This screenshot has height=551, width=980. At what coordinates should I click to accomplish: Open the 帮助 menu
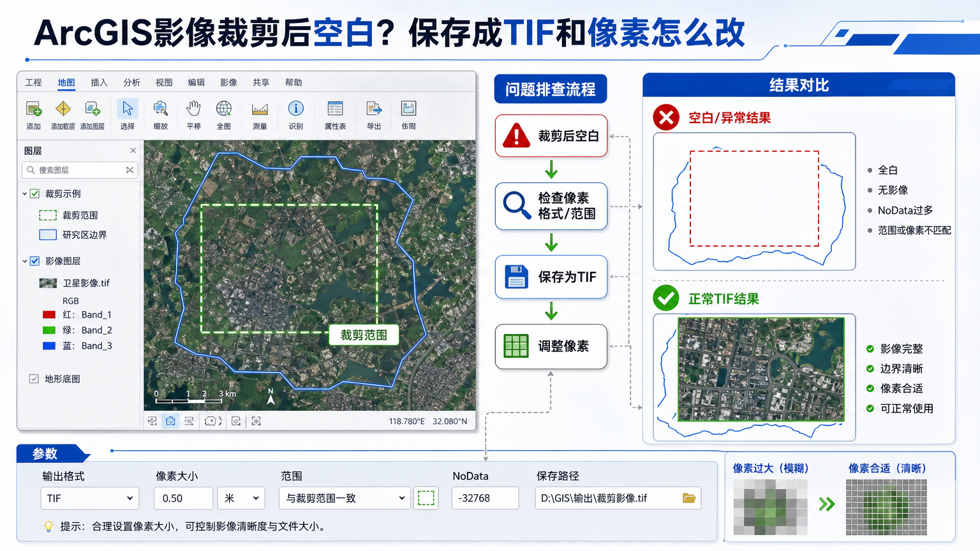293,82
